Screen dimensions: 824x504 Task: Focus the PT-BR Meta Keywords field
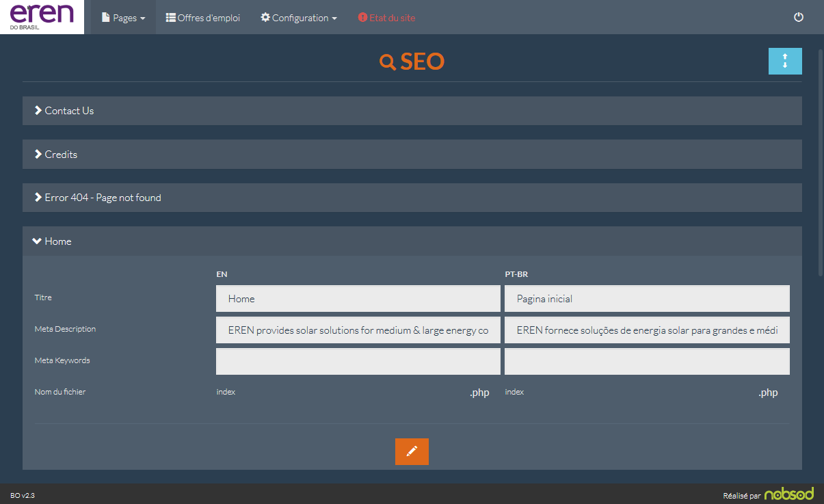(x=647, y=362)
